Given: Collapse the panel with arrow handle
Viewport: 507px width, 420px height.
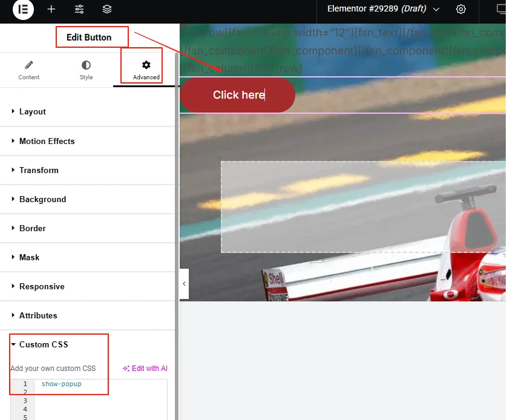Looking at the screenshot, I should pos(184,284).
